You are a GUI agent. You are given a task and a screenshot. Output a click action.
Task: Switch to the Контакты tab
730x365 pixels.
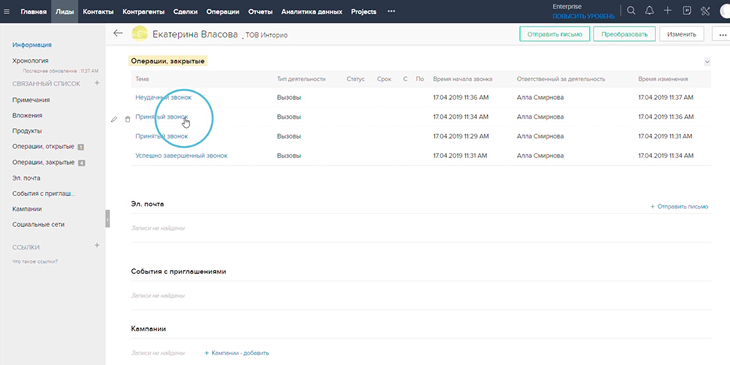click(98, 12)
